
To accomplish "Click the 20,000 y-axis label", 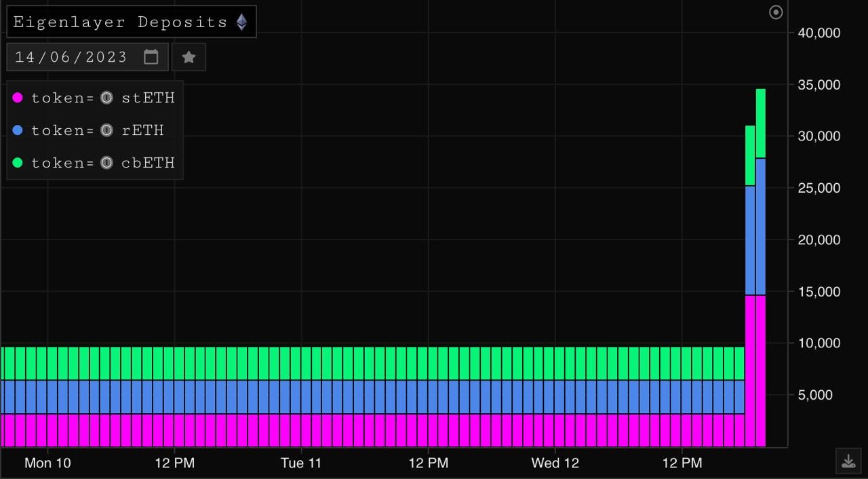I will click(x=818, y=240).
